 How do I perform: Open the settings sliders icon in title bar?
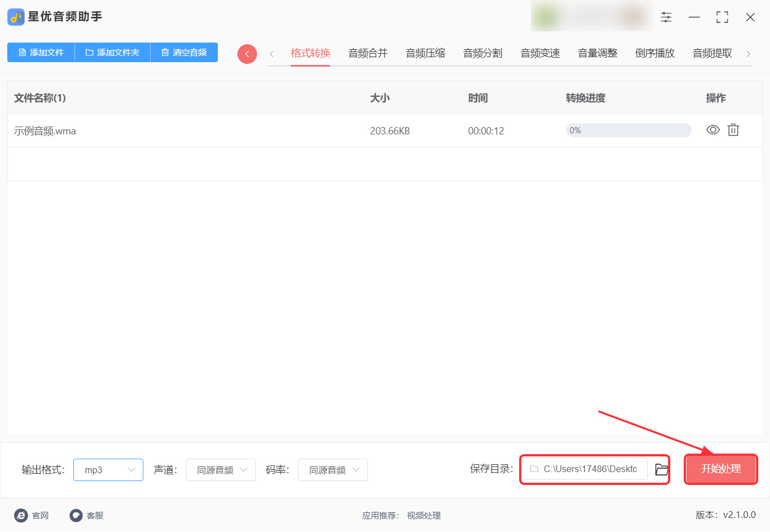[666, 17]
